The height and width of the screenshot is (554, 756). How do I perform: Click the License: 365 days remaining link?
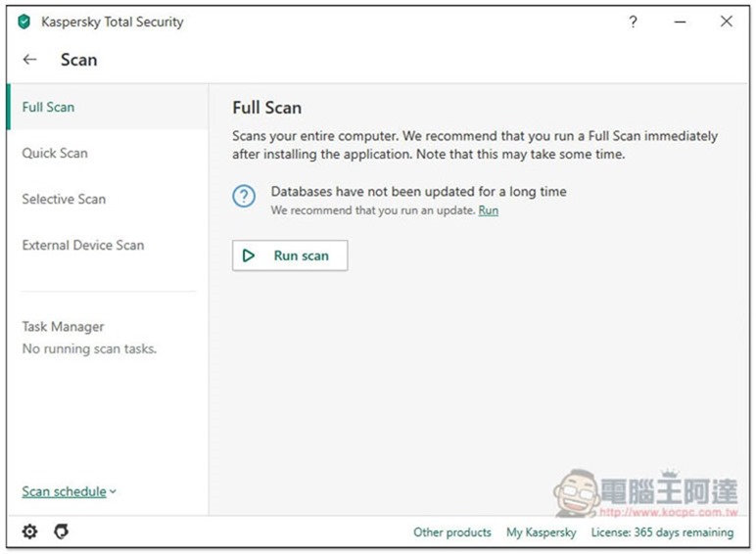point(662,532)
